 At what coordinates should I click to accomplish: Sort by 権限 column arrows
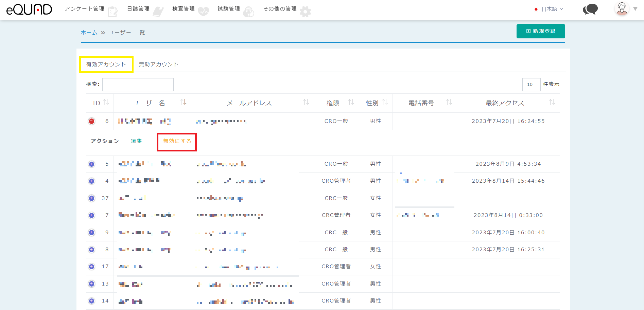[x=351, y=103]
